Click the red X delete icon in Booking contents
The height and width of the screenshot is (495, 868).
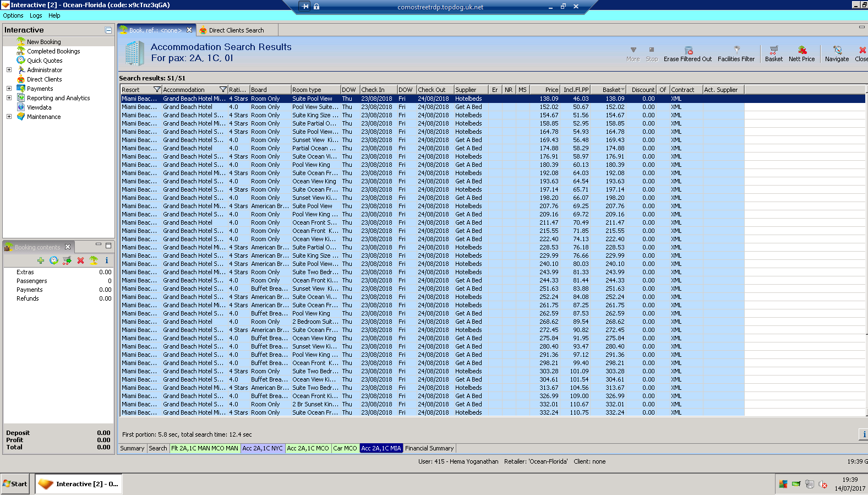[80, 260]
